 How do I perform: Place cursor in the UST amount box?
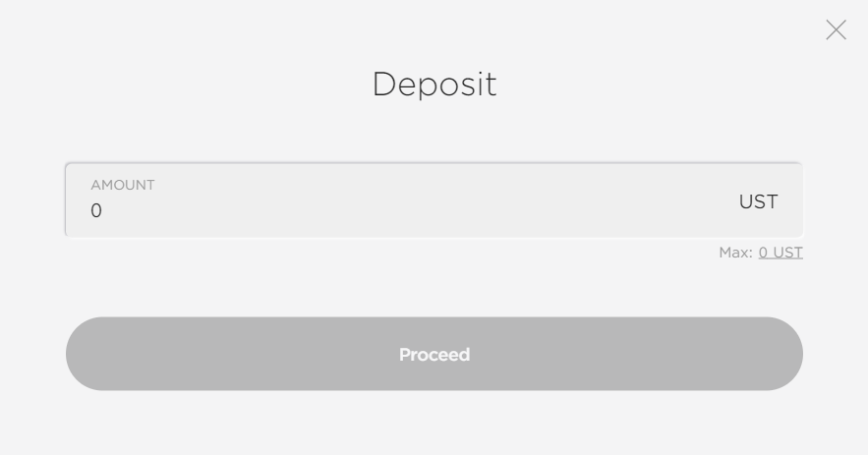(434, 199)
